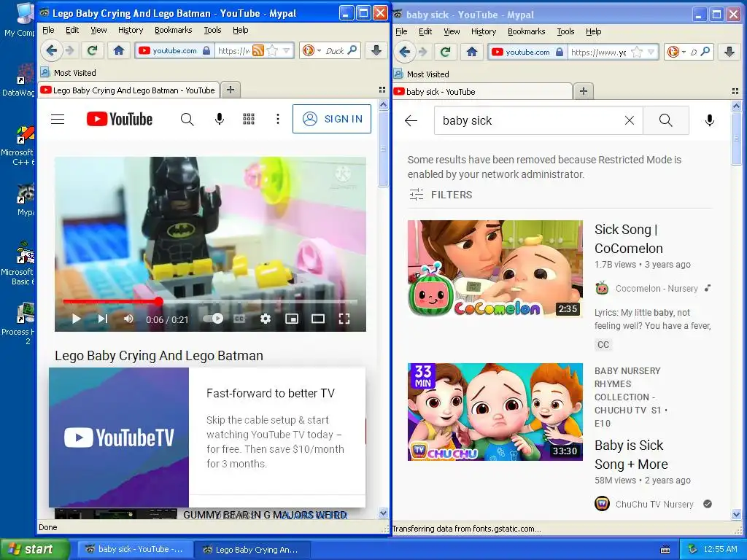The image size is (747, 560).
Task: Click back arrow beside YouTube search box
Action: pos(411,120)
